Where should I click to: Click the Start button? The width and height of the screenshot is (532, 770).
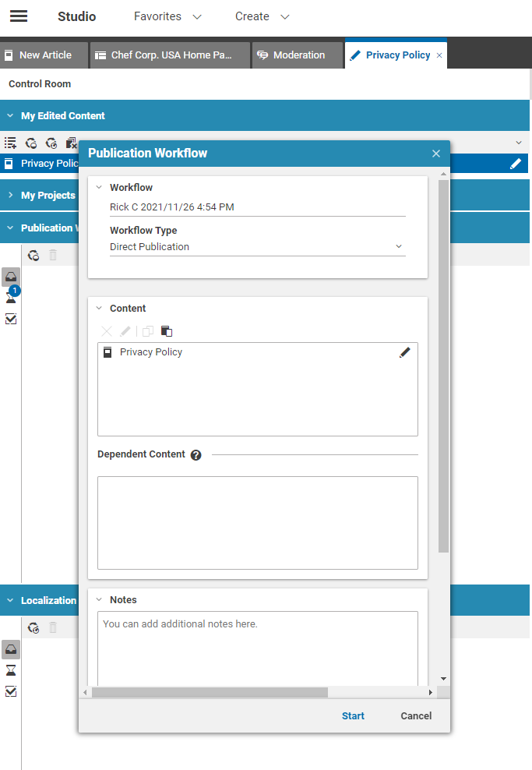[353, 716]
